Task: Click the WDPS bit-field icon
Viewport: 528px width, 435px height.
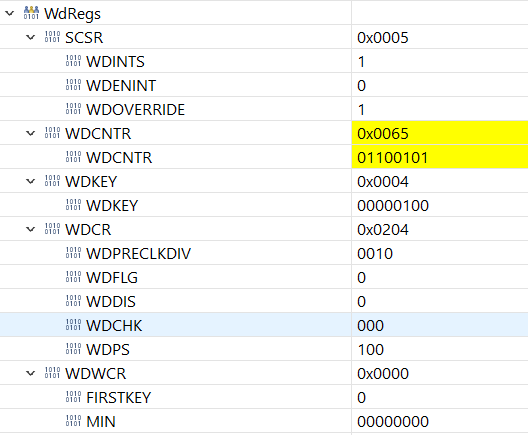Action: click(73, 349)
